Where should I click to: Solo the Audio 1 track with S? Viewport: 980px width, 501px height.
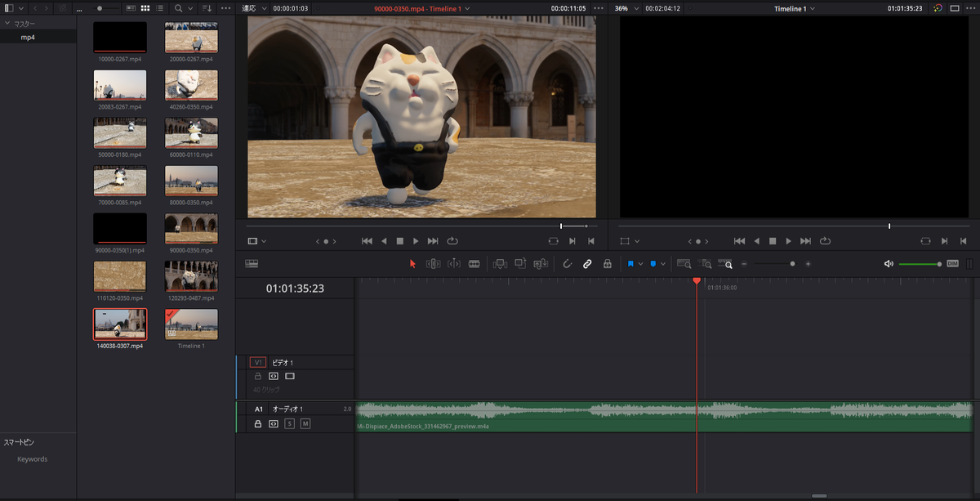point(289,424)
